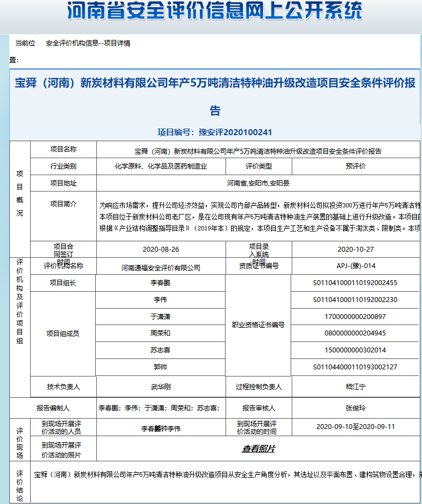Viewport: 422px width, 504px height.
Task: Select the project leader name 李春鹏
Action: [160, 283]
